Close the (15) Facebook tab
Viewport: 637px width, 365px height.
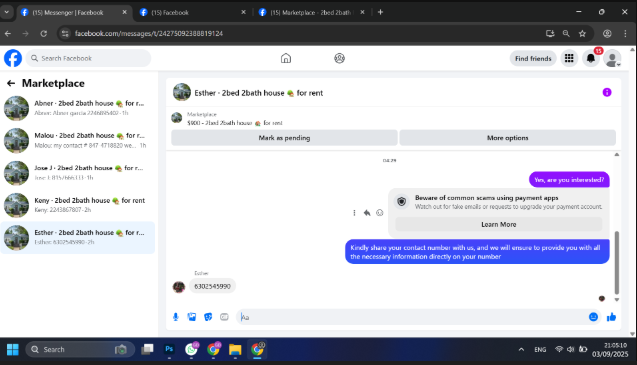coord(243,12)
